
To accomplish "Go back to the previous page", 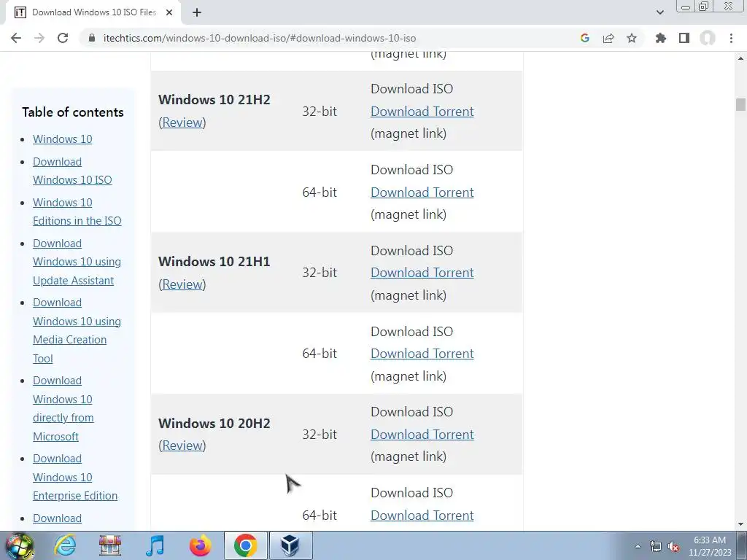I will click(x=16, y=38).
